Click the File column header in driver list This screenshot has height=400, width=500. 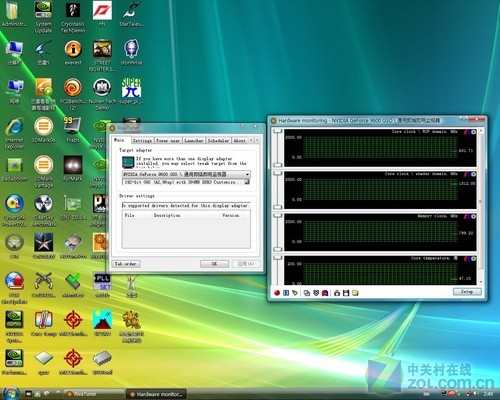[x=137, y=215]
